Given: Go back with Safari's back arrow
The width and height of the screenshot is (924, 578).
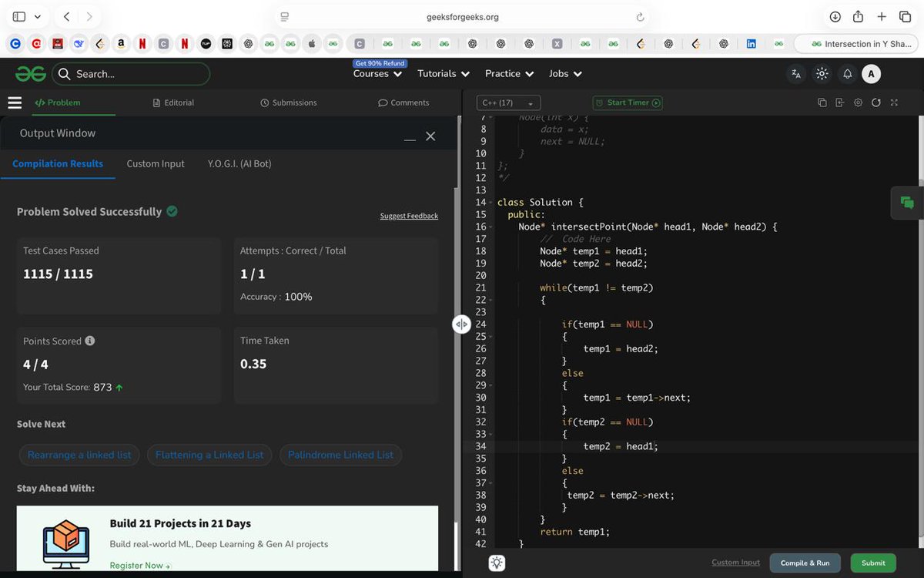Looking at the screenshot, I should 66,16.
